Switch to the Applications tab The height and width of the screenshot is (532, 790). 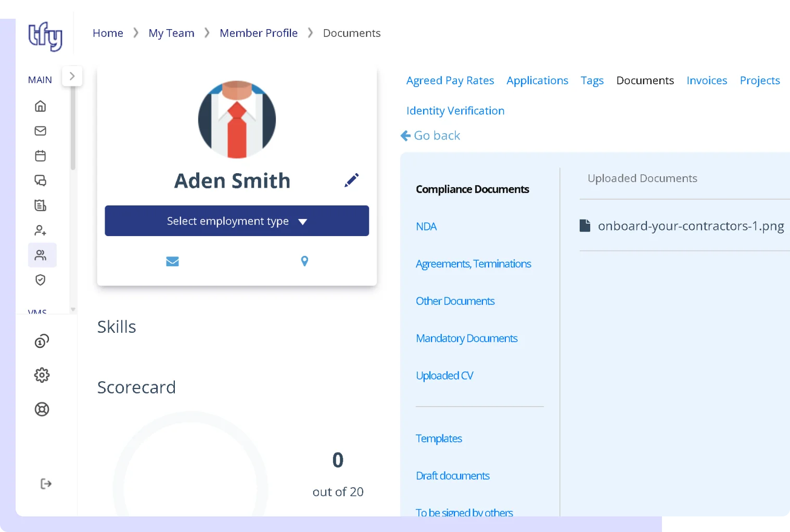pos(537,81)
